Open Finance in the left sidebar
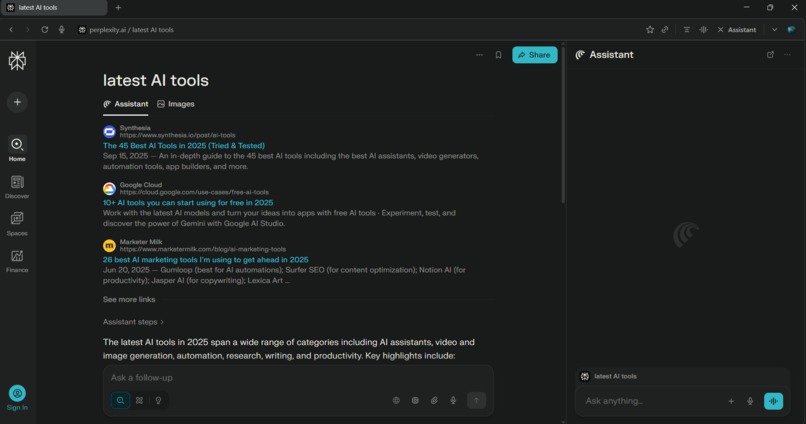Viewport: 806px width, 424px height. 17,261
